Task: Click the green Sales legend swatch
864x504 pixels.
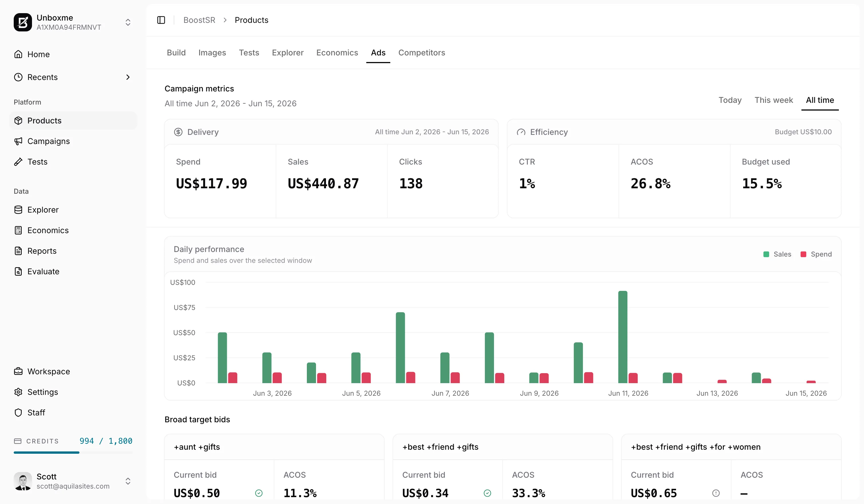Action: tap(766, 254)
